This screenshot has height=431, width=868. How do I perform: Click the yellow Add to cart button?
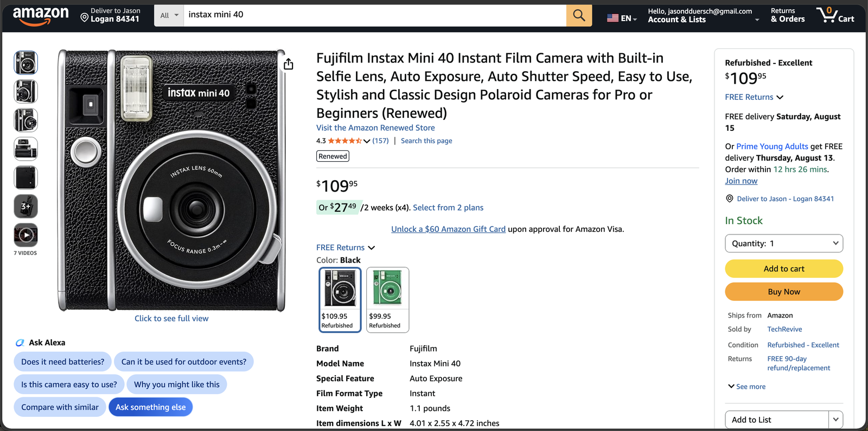tap(784, 269)
